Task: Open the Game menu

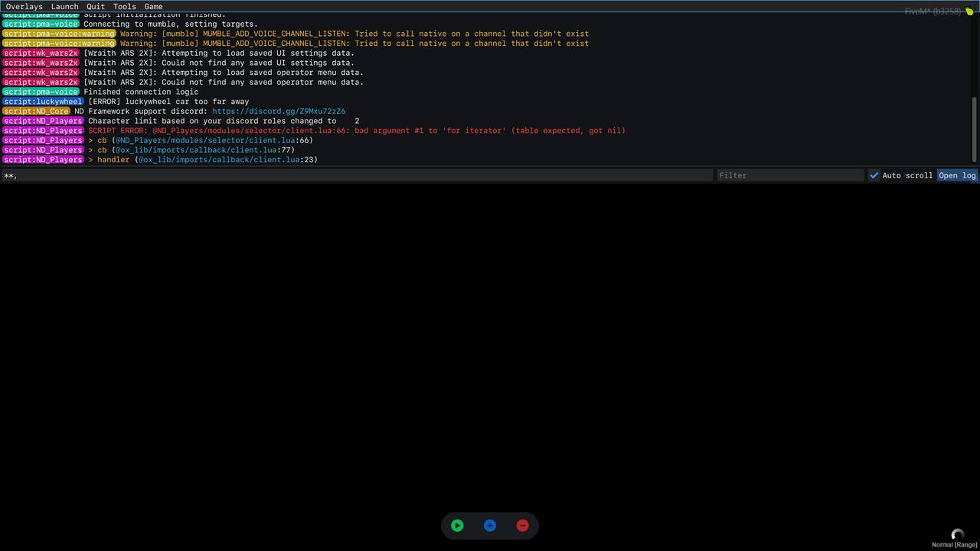Action: [153, 6]
